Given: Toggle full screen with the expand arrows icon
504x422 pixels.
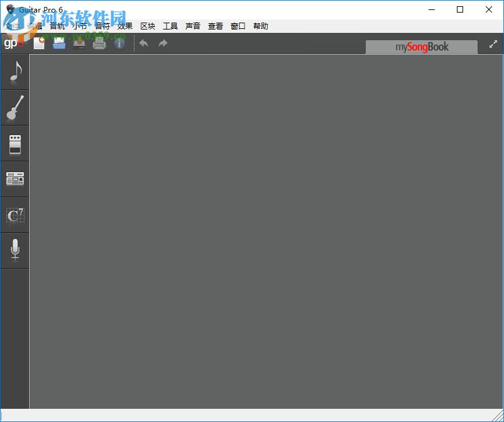Looking at the screenshot, I should pyautogui.click(x=493, y=45).
